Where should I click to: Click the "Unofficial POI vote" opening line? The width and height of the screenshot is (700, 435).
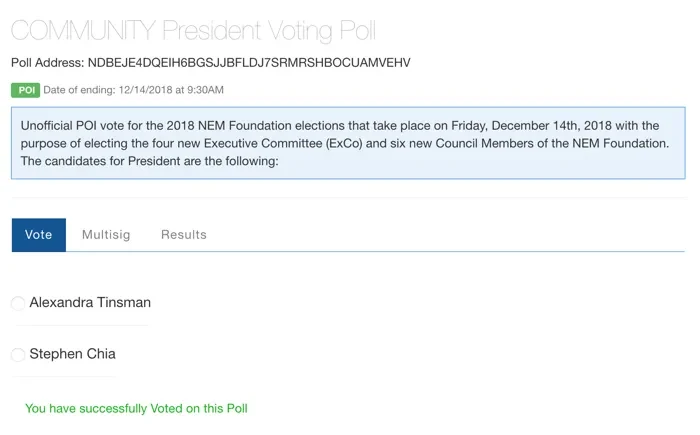(340, 125)
